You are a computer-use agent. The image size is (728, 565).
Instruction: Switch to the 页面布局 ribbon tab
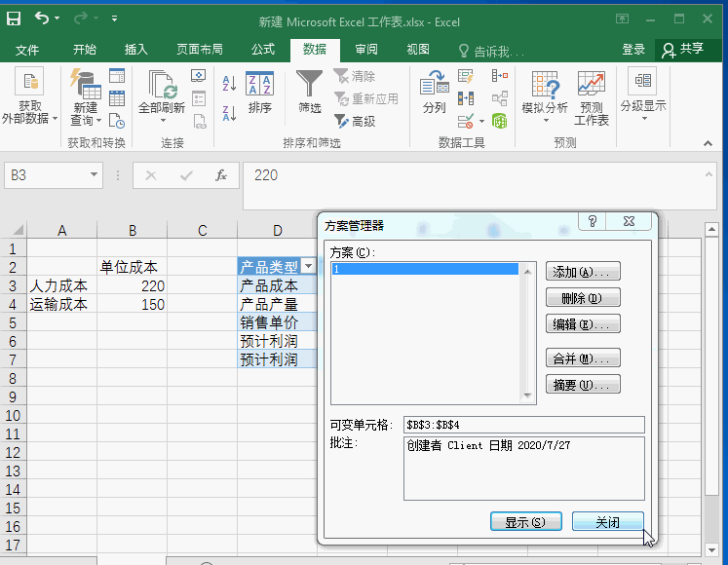[199, 50]
